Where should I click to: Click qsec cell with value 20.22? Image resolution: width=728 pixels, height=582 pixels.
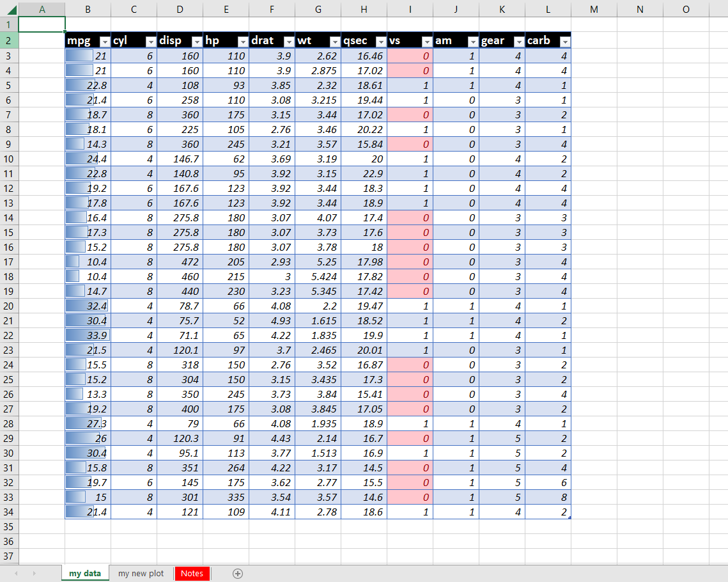click(x=364, y=130)
